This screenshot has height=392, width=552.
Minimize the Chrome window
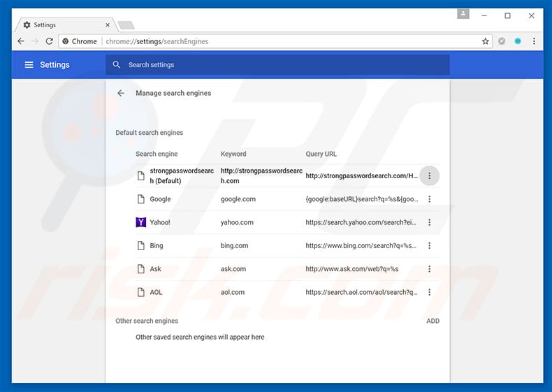[x=484, y=15]
